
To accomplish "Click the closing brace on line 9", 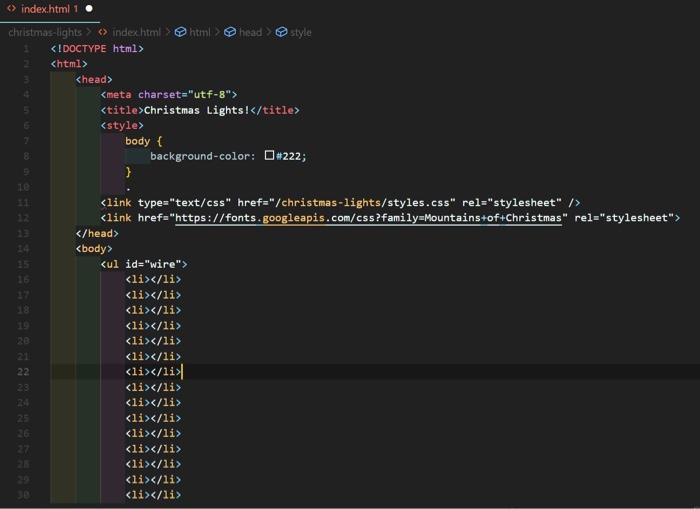I will [x=128, y=171].
